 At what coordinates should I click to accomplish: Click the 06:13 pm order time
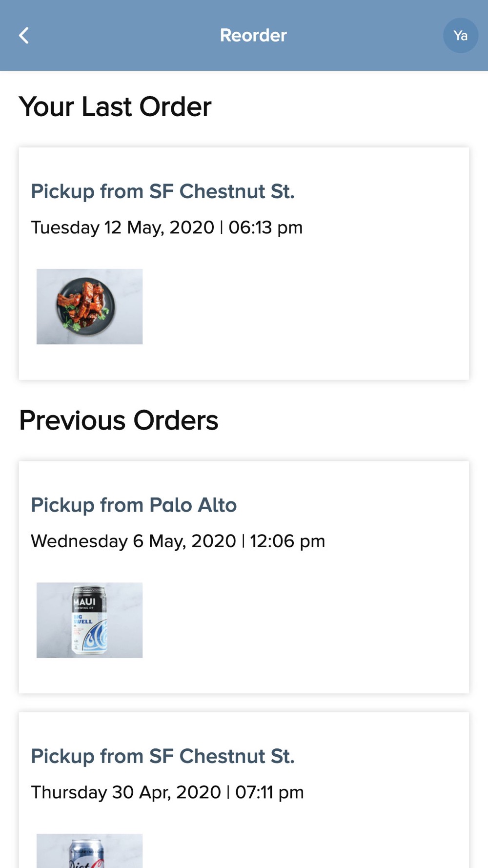pos(265,227)
